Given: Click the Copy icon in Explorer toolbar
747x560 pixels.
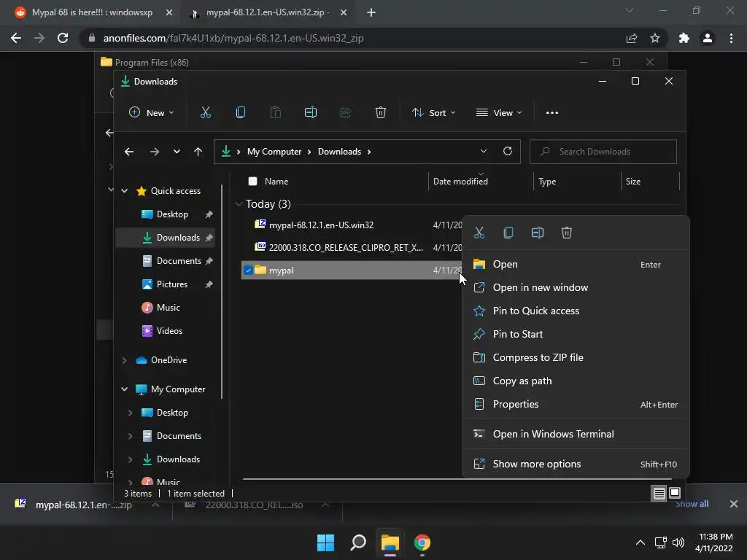Looking at the screenshot, I should click(x=241, y=113).
